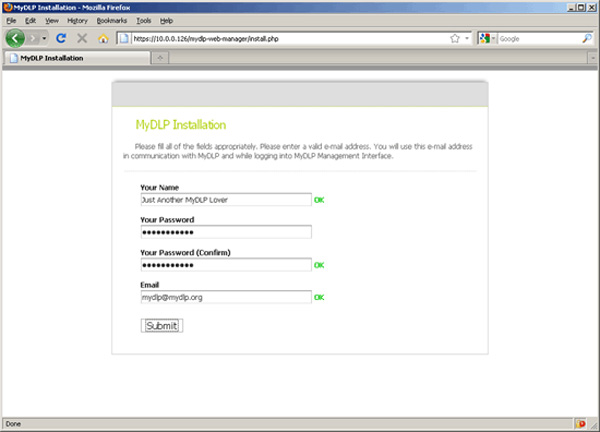Bookmark this page with the star icon
This screenshot has width=600, height=432.
tap(455, 38)
